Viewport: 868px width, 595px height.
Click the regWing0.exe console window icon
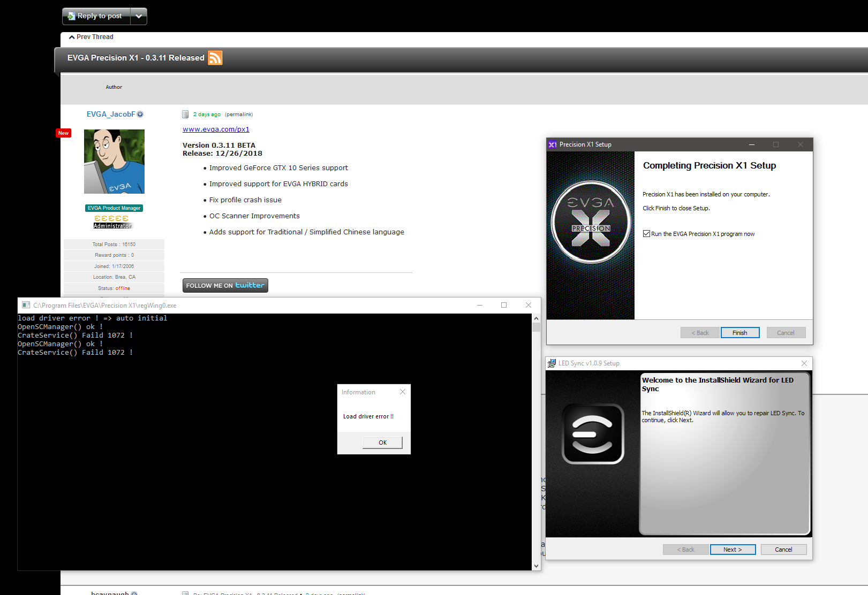point(26,306)
